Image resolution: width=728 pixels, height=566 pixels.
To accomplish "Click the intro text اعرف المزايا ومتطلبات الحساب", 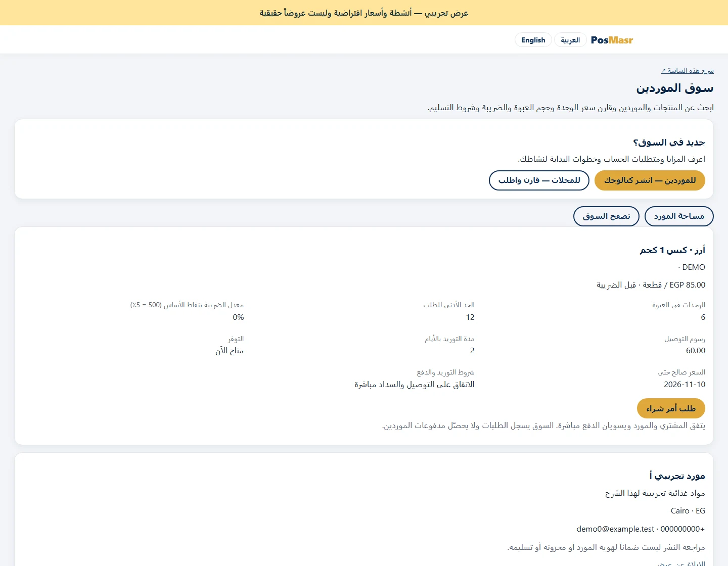I will (611, 159).
